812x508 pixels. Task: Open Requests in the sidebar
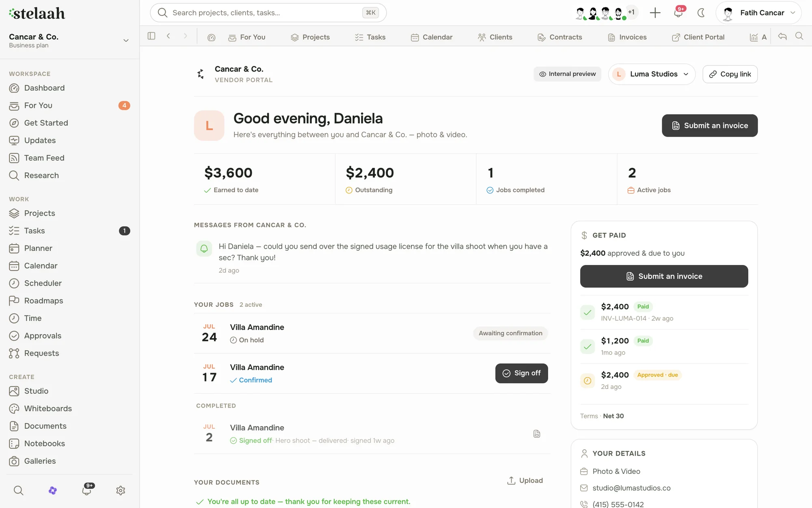tap(69, 353)
